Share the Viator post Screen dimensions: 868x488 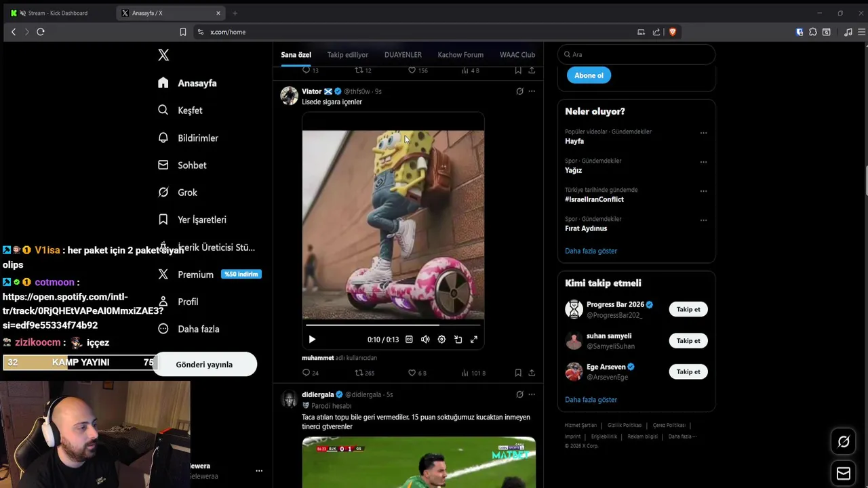[532, 373]
